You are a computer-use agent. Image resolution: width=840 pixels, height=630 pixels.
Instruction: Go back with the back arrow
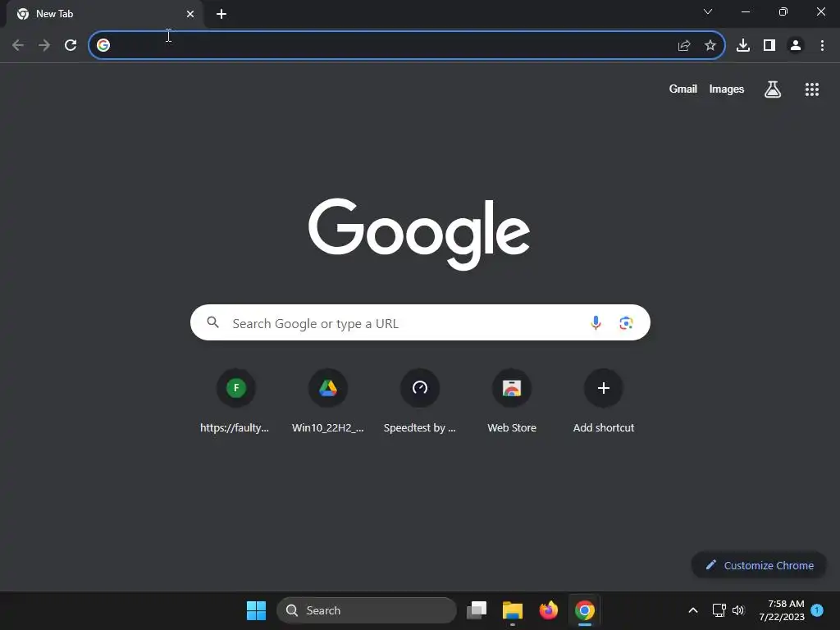coord(18,46)
